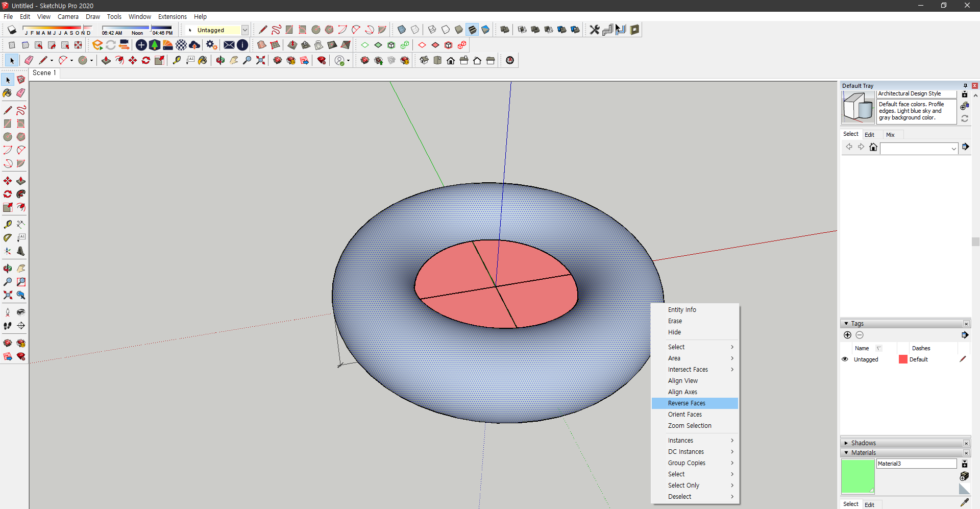Expand Intersect Faces submenu

[x=695, y=370]
